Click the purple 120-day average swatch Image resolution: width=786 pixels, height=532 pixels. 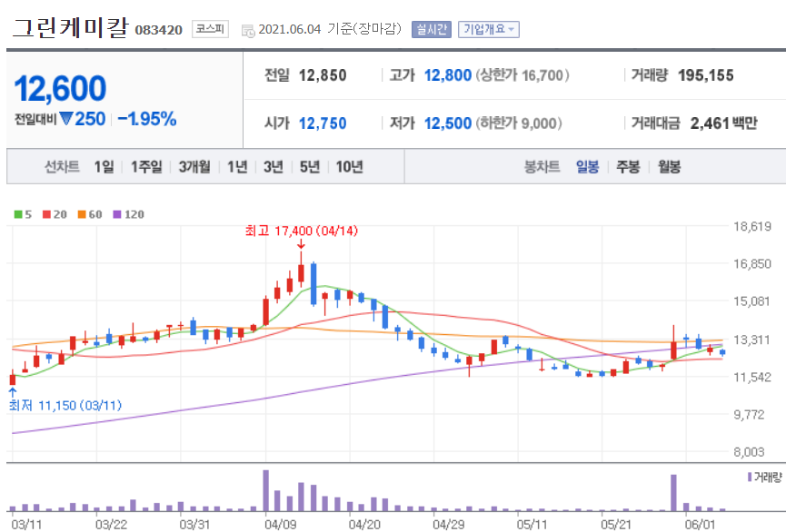click(x=117, y=214)
